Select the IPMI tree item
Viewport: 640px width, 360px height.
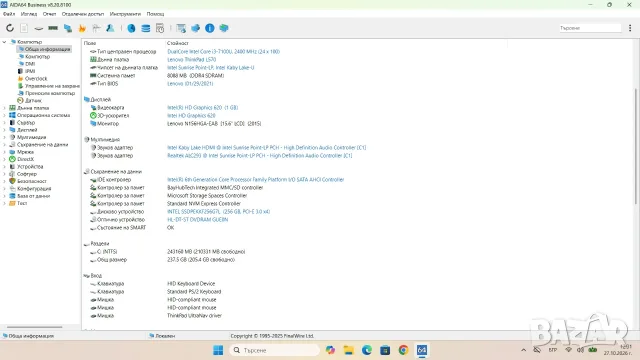(x=30, y=71)
